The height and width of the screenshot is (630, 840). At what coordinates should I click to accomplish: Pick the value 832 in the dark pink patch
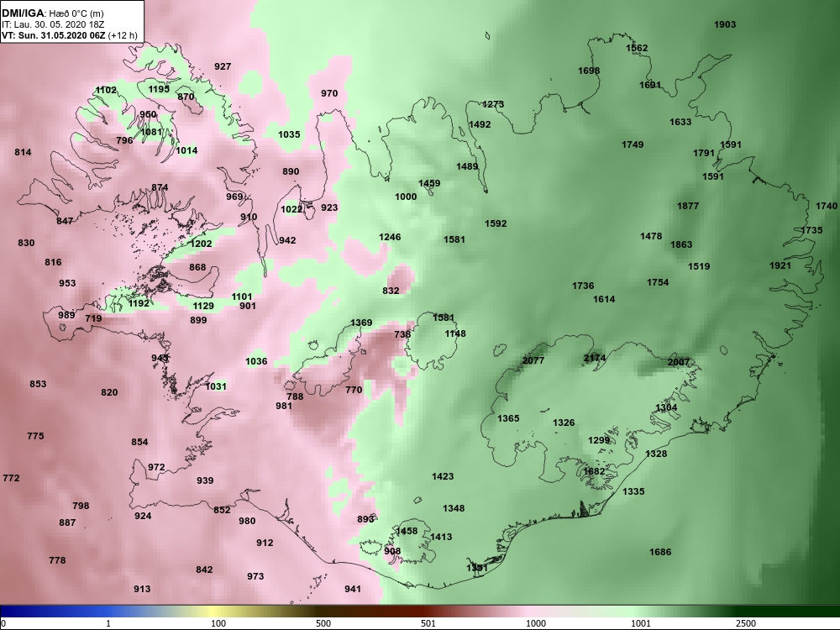(391, 291)
